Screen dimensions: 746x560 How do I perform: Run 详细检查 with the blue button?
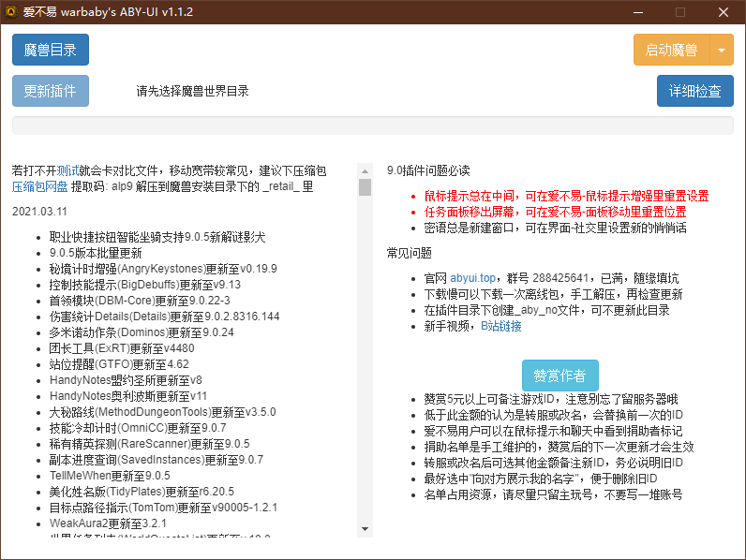coord(694,91)
